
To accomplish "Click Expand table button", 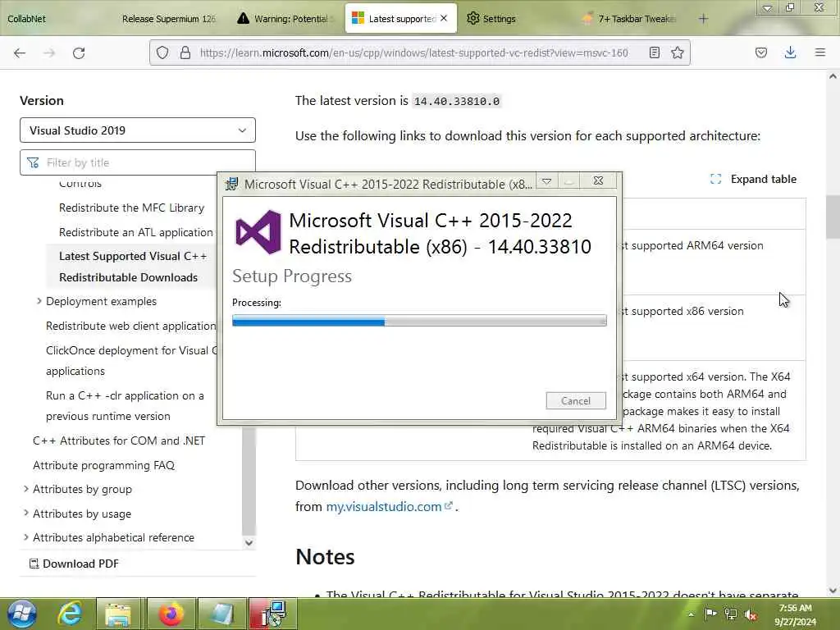I will point(753,179).
